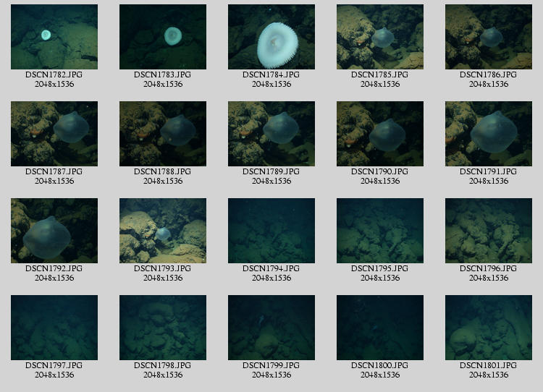Open the DSCN1790.JPG thumbnail image
543x392 pixels.
[x=380, y=134]
